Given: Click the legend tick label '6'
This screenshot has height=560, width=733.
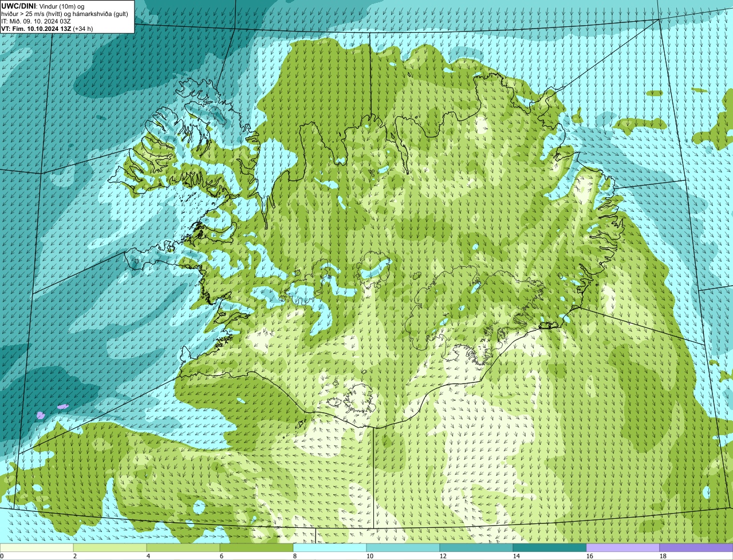Looking at the screenshot, I should click(x=222, y=556).
